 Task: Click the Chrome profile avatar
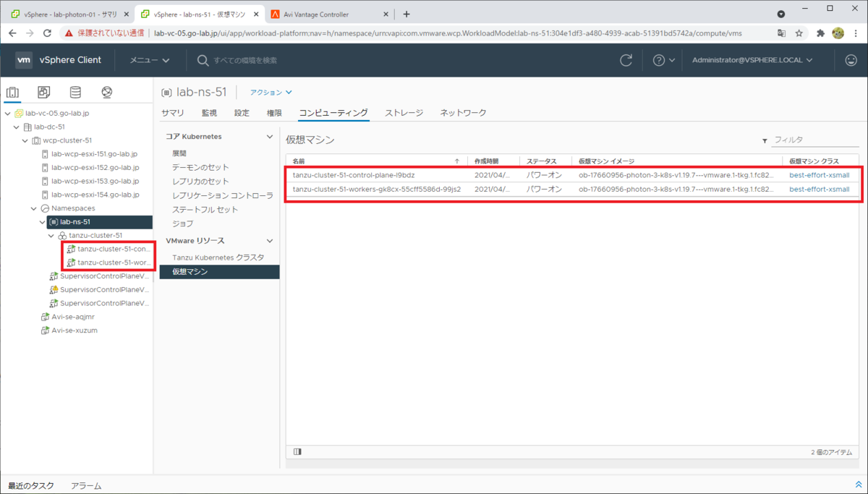(838, 33)
